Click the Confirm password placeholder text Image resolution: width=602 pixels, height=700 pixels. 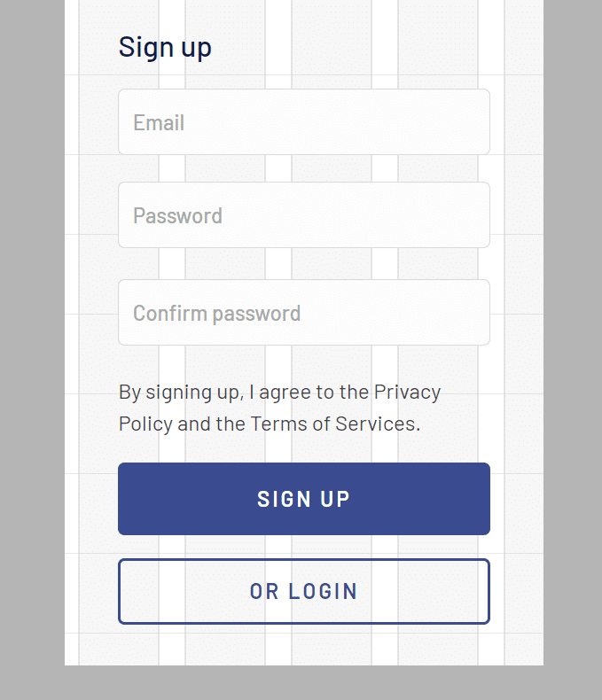[x=216, y=313]
